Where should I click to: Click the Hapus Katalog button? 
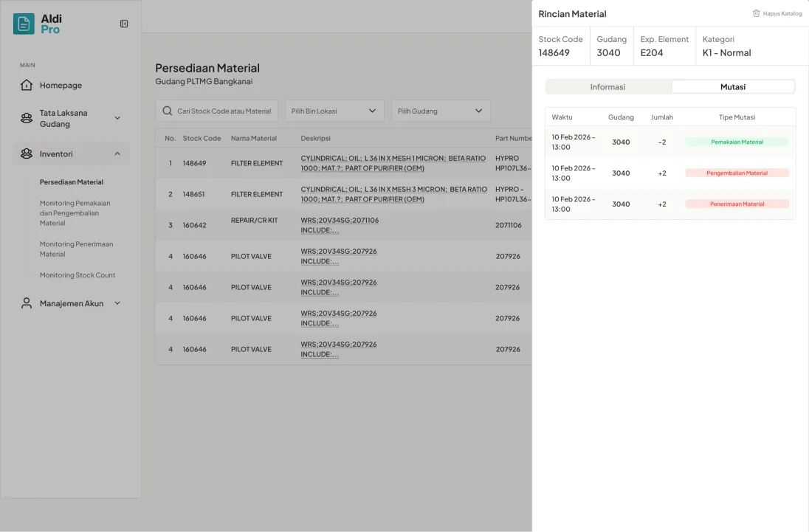(x=777, y=13)
